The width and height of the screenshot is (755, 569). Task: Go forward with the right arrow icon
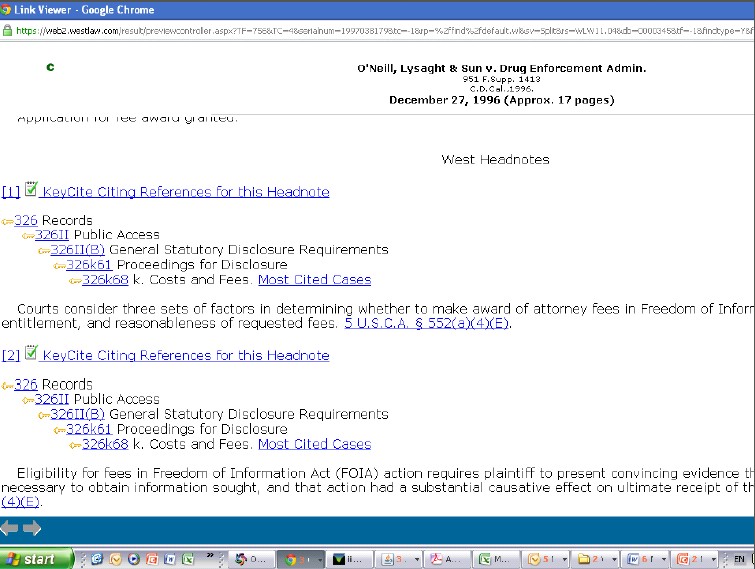pos(32,529)
